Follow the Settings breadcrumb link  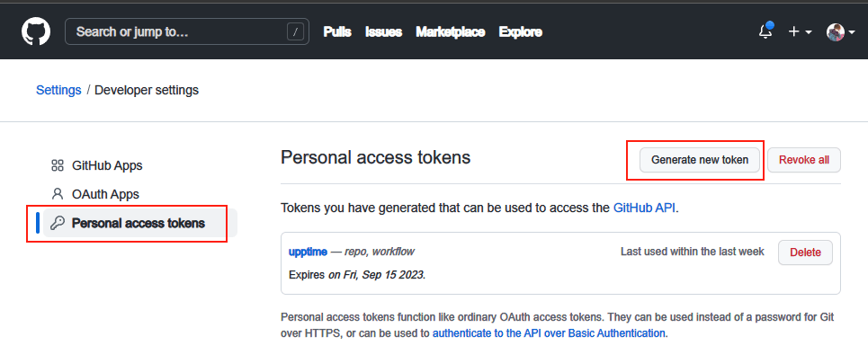pyautogui.click(x=58, y=90)
